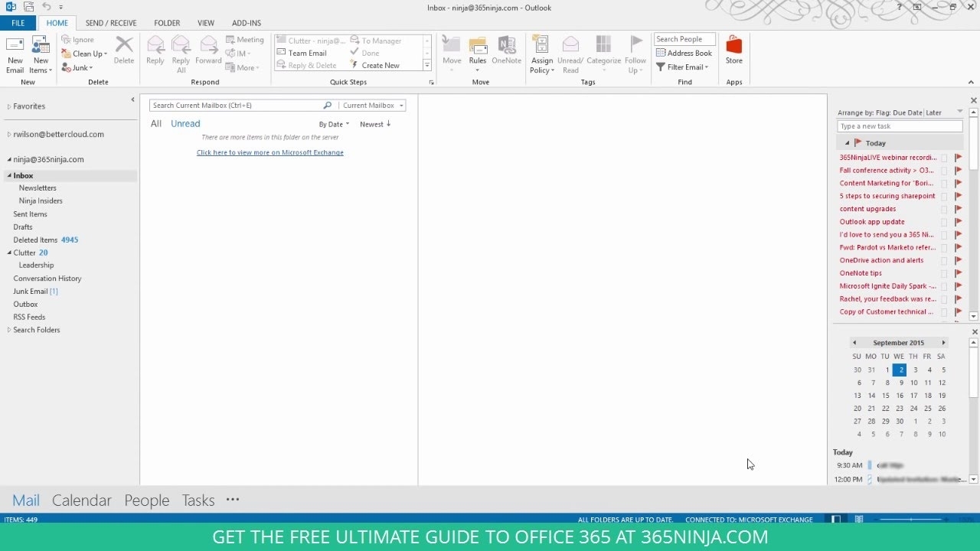The height and width of the screenshot is (551, 980).
Task: Close the task list peek panel
Action: click(x=974, y=100)
